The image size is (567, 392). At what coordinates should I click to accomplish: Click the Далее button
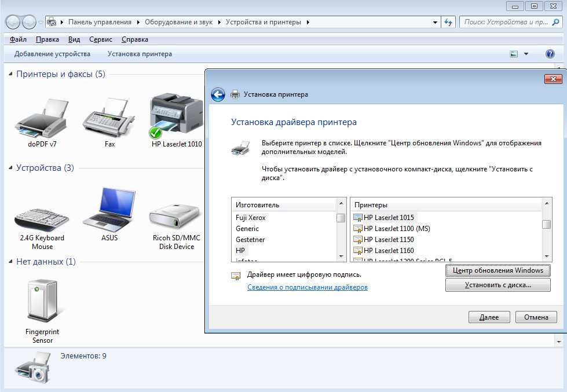point(489,317)
